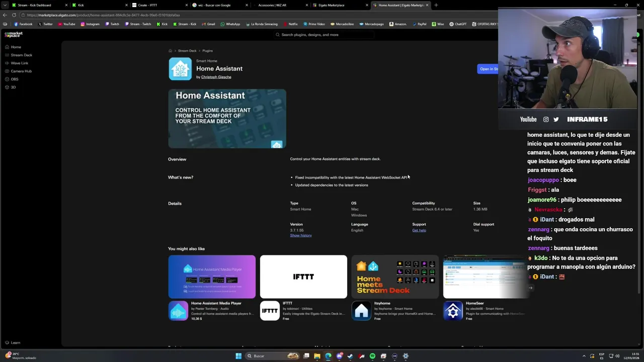Open the Home Assistant banner image
Viewport: 644px width, 362px height.
pos(227,119)
